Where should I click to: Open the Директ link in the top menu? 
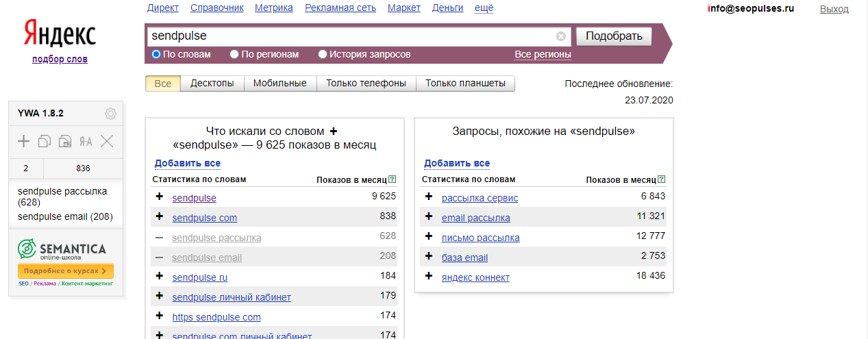tap(163, 8)
